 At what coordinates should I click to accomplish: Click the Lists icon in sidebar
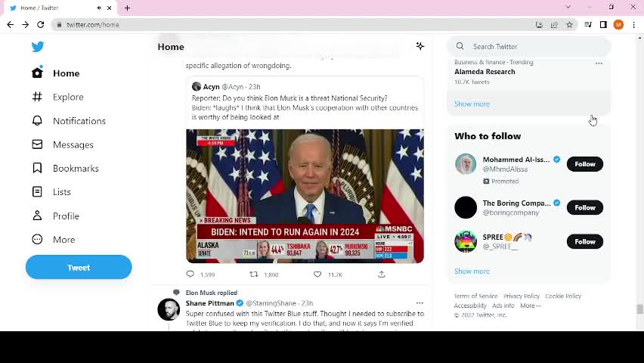click(37, 192)
